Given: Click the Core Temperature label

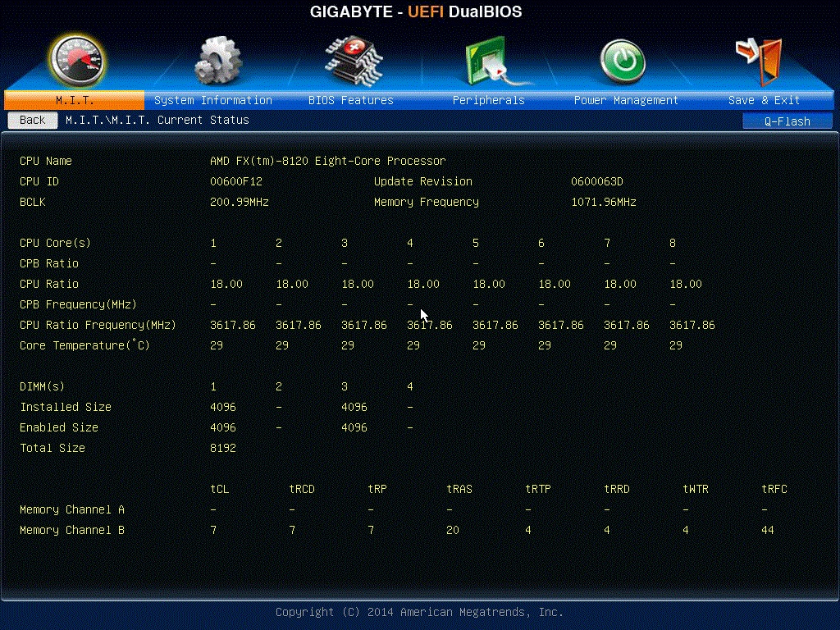Looking at the screenshot, I should (84, 345).
